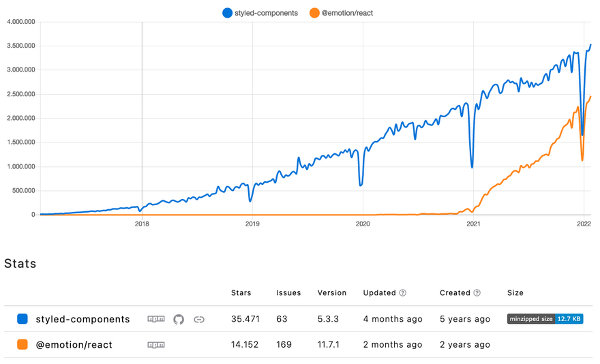Open the npm icon for @emotion/react

click(156, 345)
